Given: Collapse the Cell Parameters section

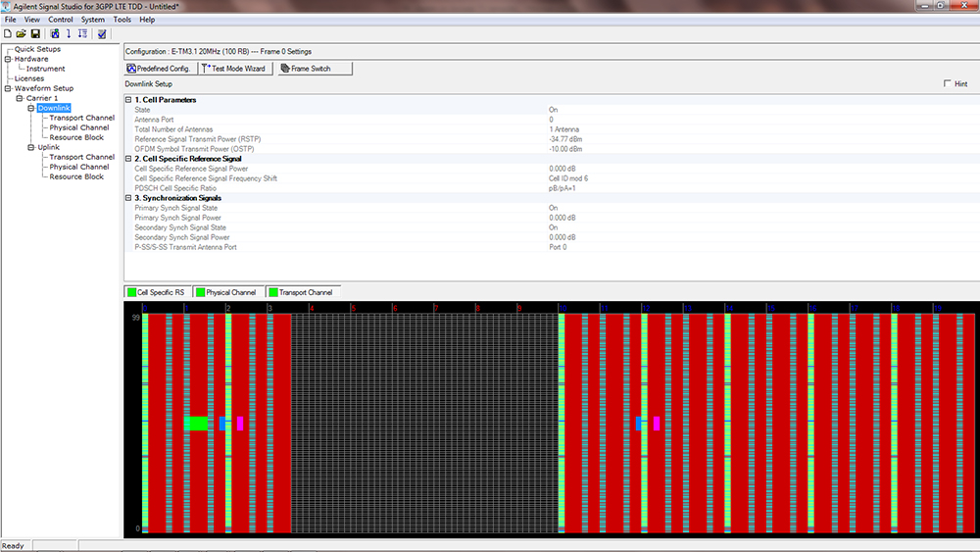Looking at the screenshot, I should pyautogui.click(x=128, y=100).
